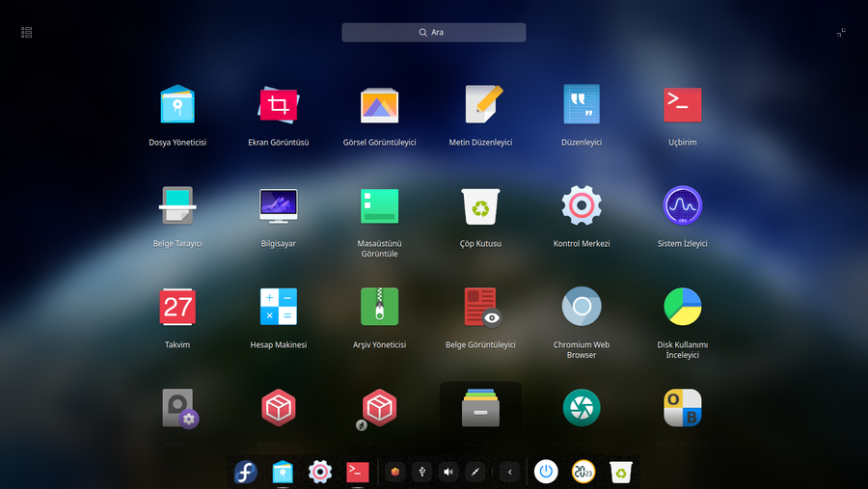The width and height of the screenshot is (868, 489).
Task: Open Dosya Yöneticisi from the launcher grid
Action: click(177, 104)
